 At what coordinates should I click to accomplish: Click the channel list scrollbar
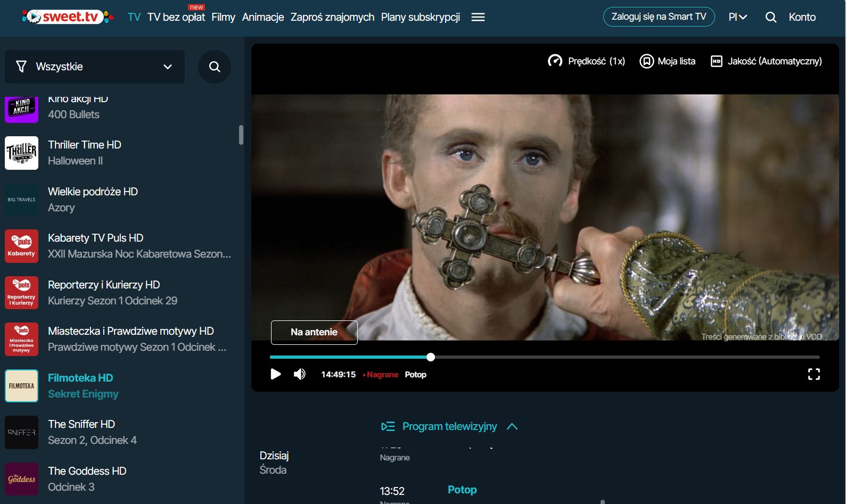[241, 135]
